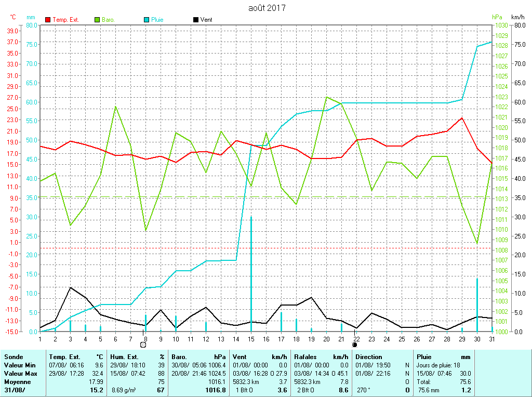Click the Baro. column header in table

pos(180,357)
